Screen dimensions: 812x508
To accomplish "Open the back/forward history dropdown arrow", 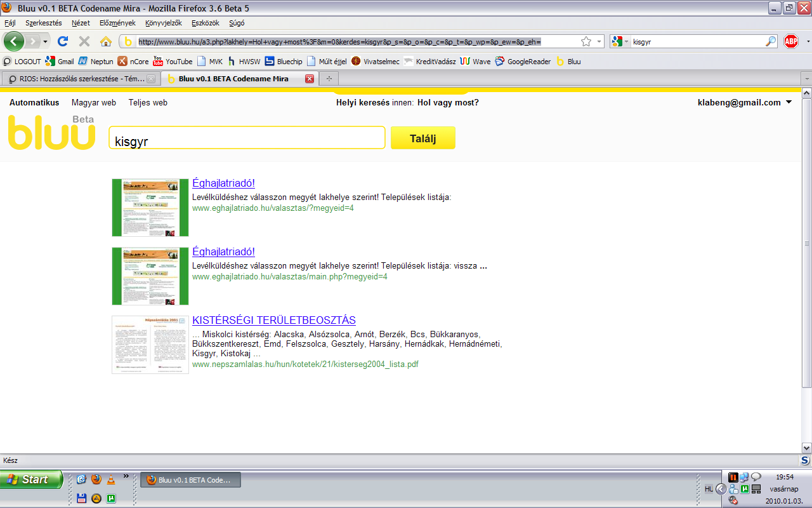I will (45, 41).
